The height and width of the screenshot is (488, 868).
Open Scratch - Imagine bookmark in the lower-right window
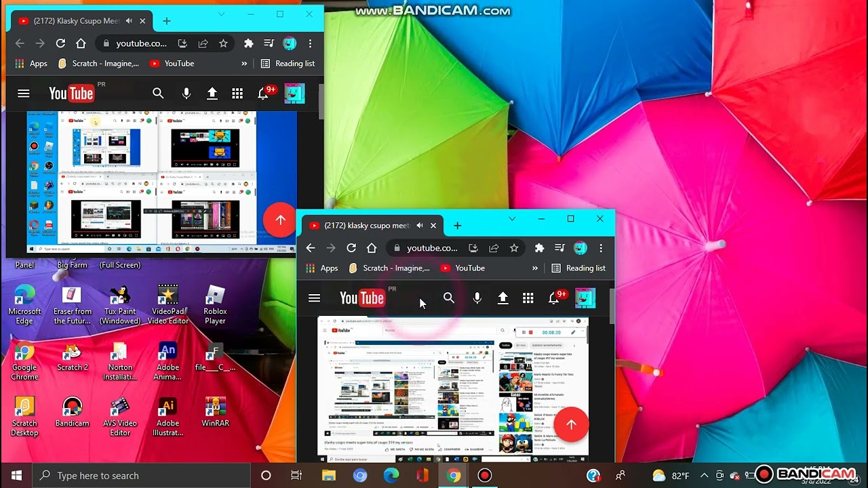tap(389, 268)
